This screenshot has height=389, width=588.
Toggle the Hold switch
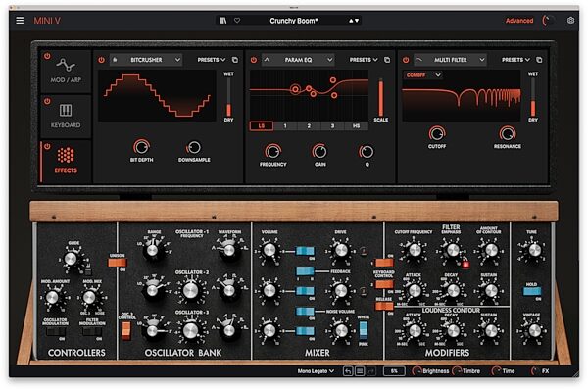pos(532,291)
